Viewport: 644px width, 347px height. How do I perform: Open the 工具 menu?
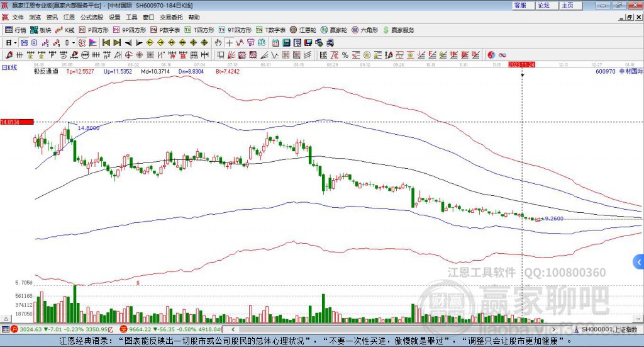pos(131,17)
